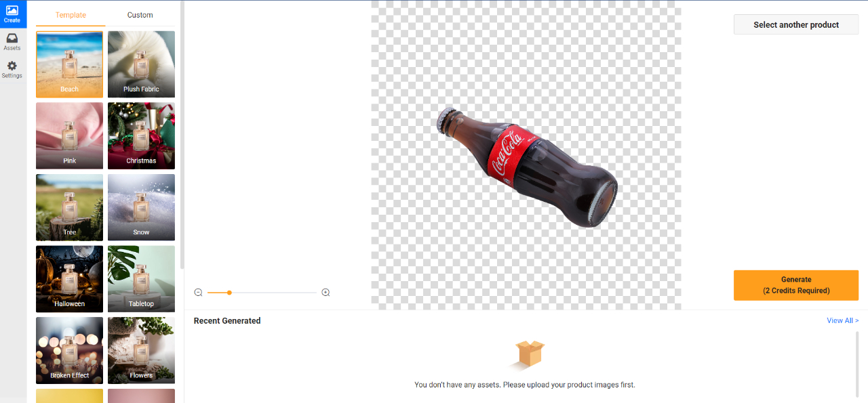Zoom out using the minus magnifier icon
The height and width of the screenshot is (403, 868).
(198, 292)
